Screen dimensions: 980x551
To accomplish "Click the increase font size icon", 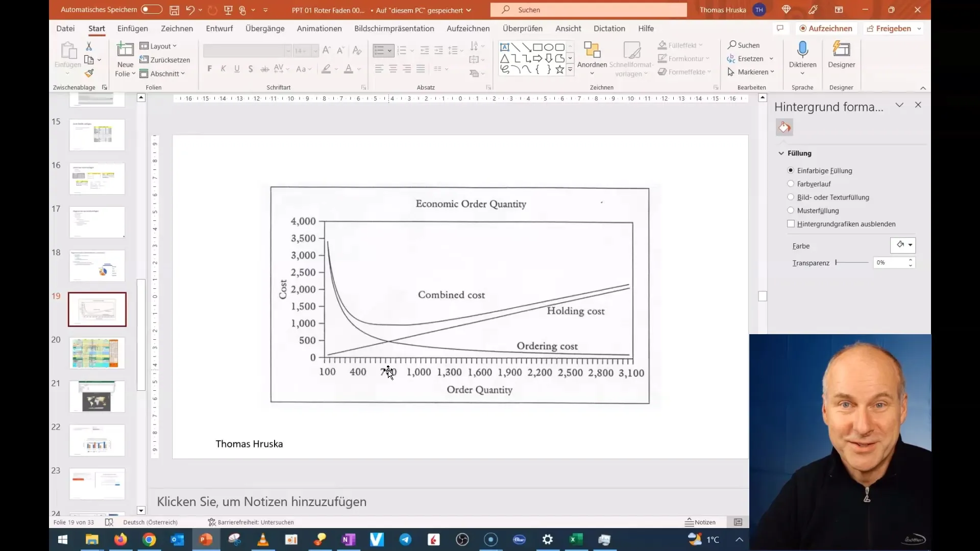I will pos(327,51).
